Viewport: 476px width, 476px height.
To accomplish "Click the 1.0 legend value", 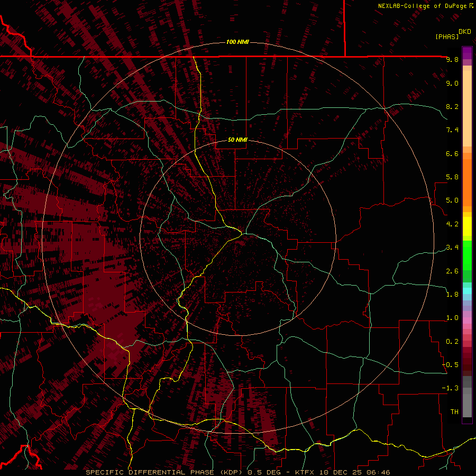I will click(452, 318).
